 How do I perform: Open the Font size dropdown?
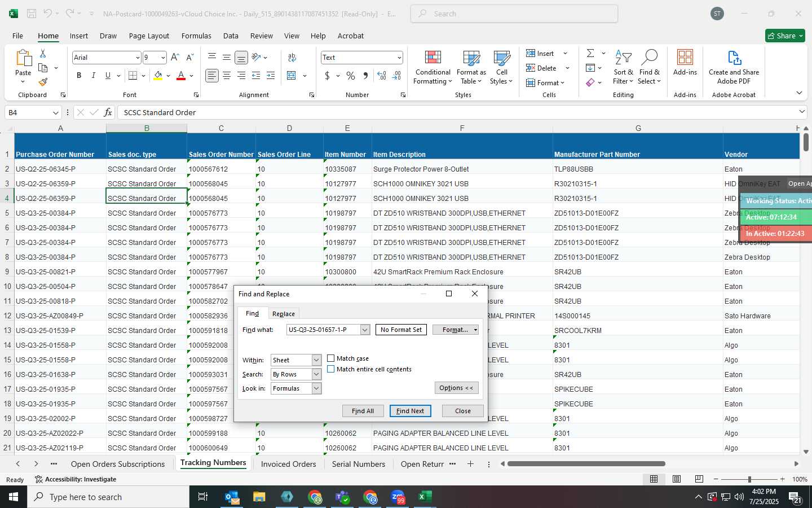tap(163, 58)
